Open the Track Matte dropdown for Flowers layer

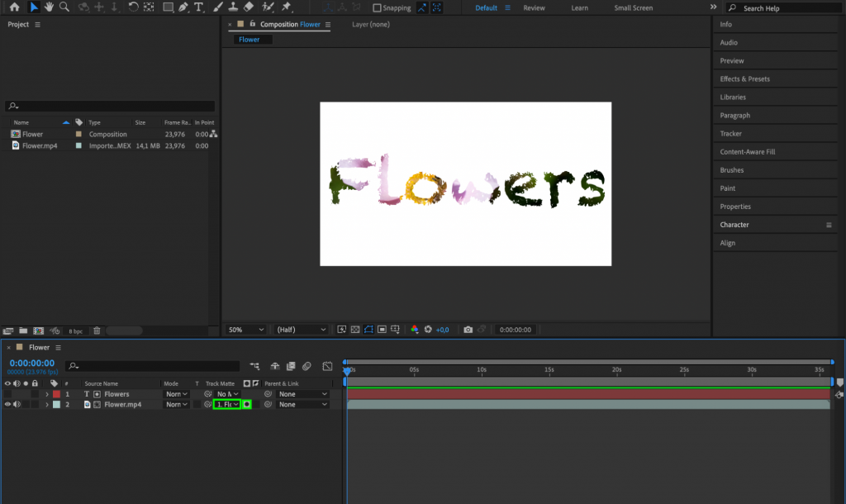(226, 394)
